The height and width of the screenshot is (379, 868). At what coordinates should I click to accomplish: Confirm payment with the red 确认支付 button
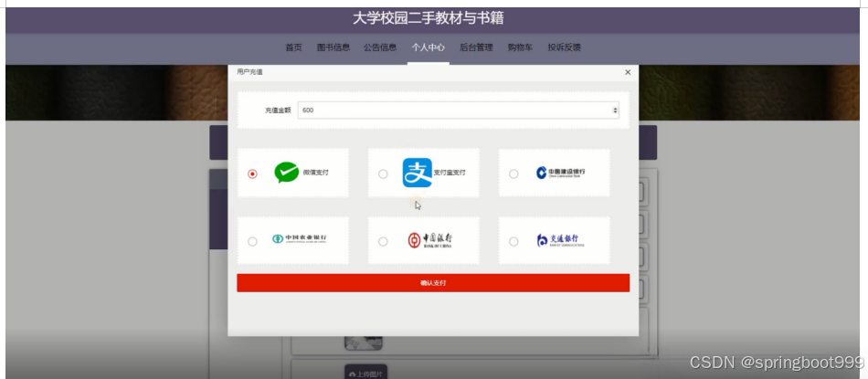point(433,283)
